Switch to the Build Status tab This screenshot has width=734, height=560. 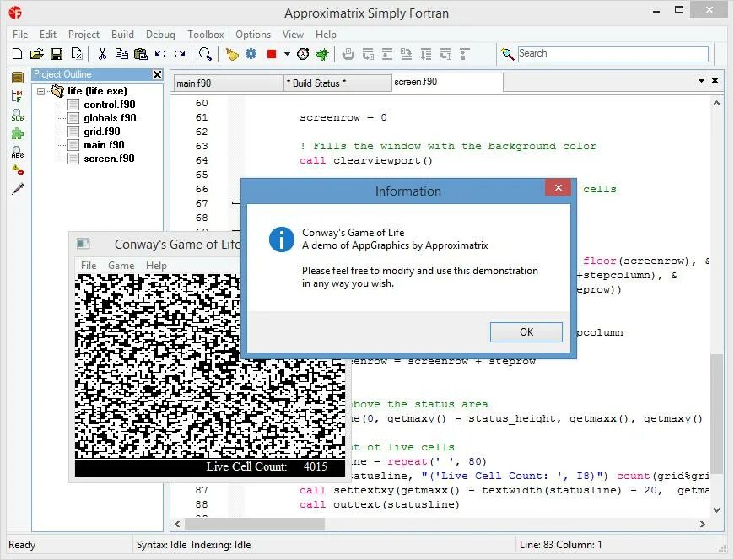[x=337, y=83]
